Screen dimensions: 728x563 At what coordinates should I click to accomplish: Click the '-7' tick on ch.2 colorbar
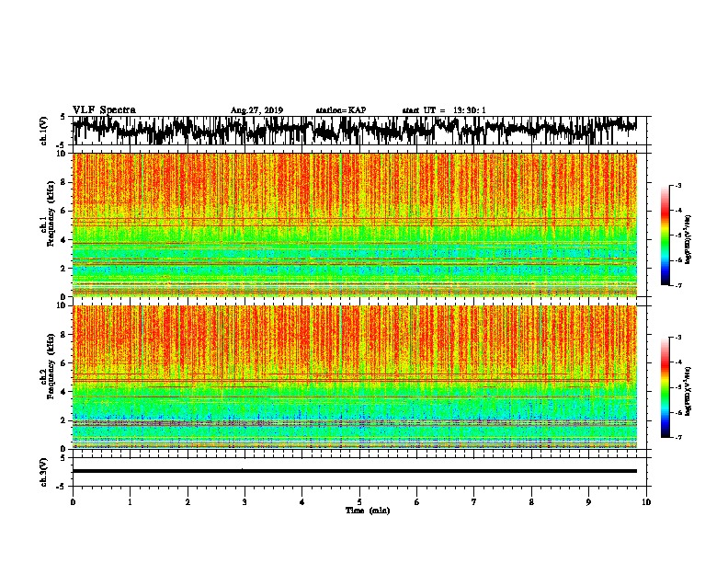pos(677,437)
